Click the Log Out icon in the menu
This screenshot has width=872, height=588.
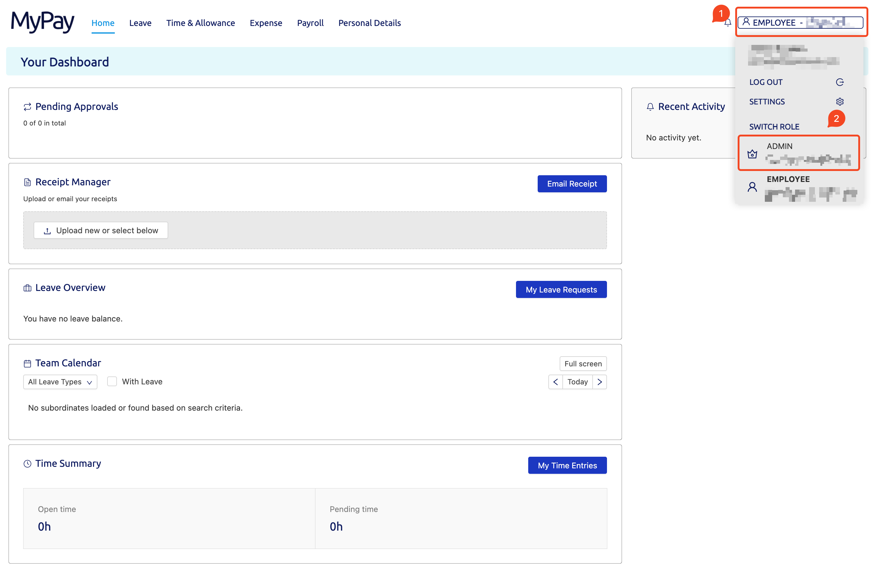pos(840,82)
